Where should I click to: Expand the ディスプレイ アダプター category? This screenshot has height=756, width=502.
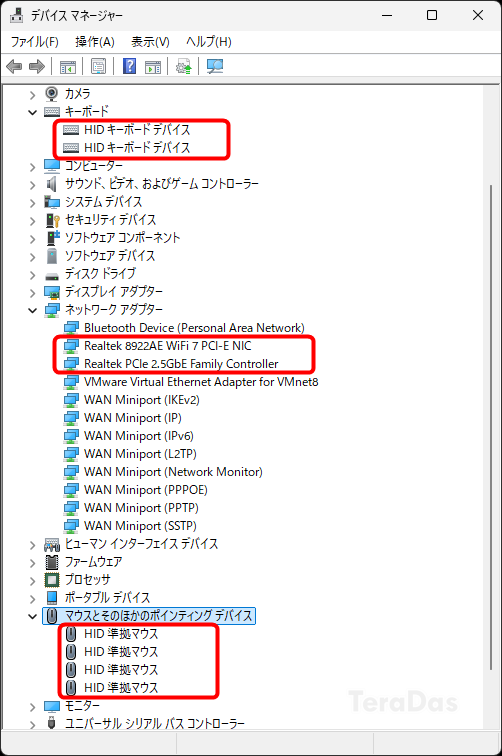pyautogui.click(x=32, y=293)
